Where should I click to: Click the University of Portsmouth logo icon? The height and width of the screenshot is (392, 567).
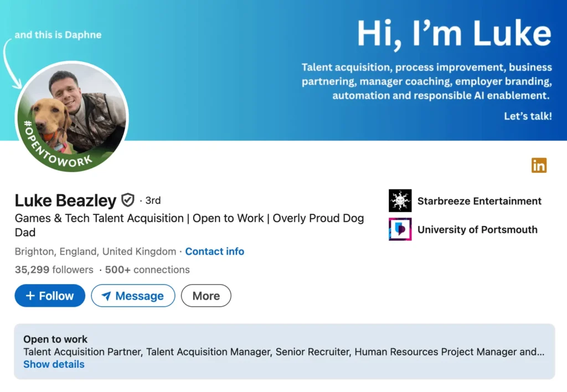(x=400, y=229)
